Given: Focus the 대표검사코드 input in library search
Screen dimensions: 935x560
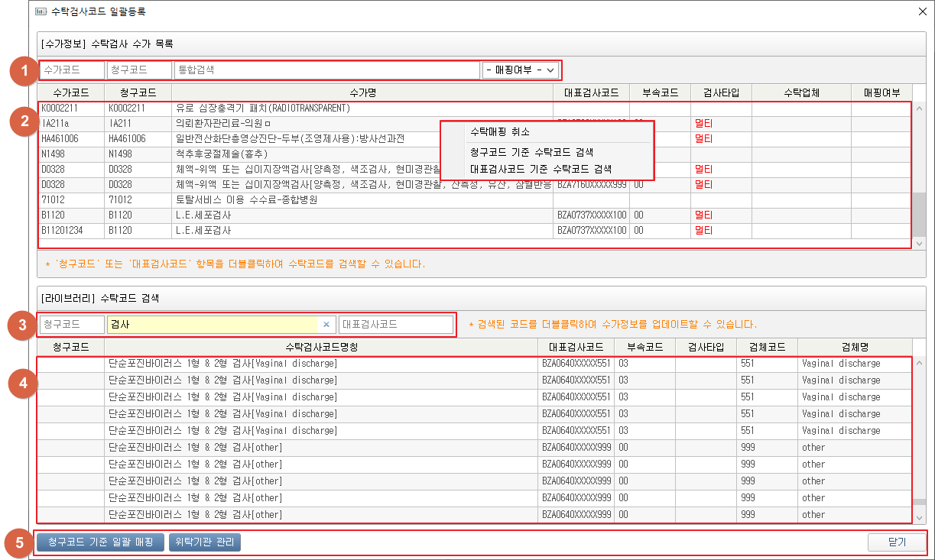Looking at the screenshot, I should pos(395,325).
